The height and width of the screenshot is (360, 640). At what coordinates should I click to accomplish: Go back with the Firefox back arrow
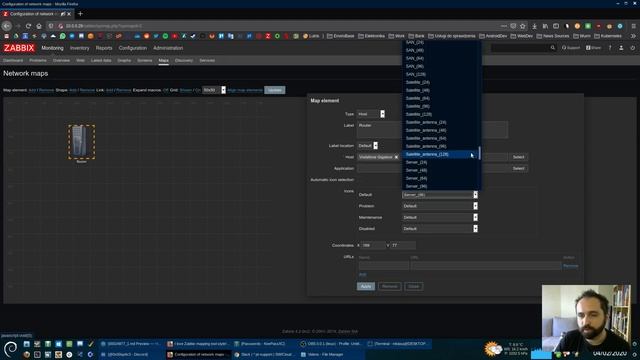pos(7,26)
